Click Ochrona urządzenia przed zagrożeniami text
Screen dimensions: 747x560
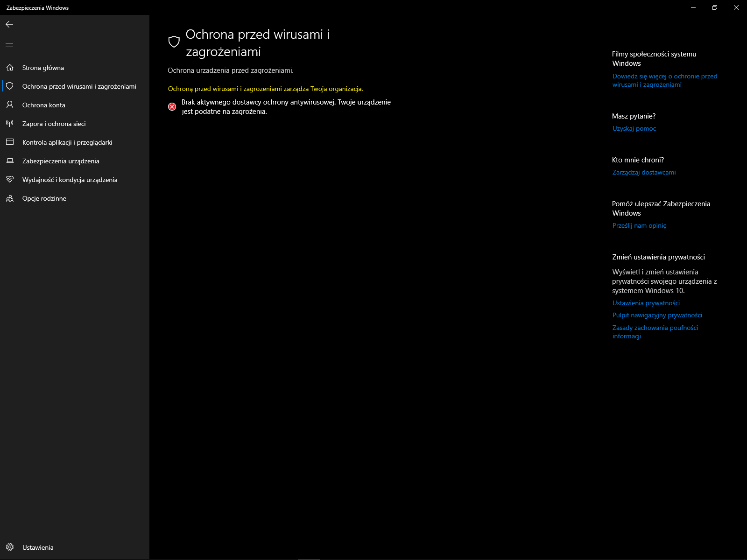coord(231,70)
